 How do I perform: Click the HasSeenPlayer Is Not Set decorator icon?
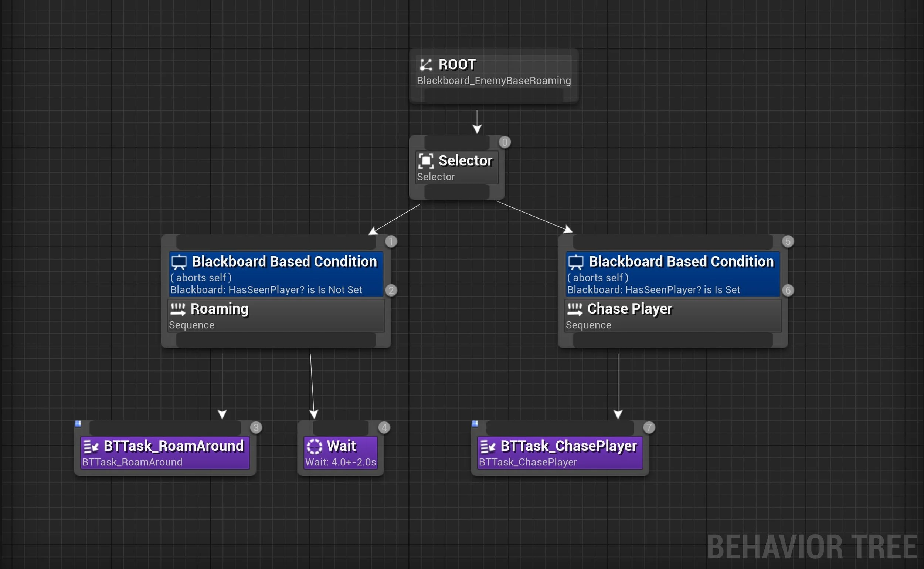click(x=179, y=262)
